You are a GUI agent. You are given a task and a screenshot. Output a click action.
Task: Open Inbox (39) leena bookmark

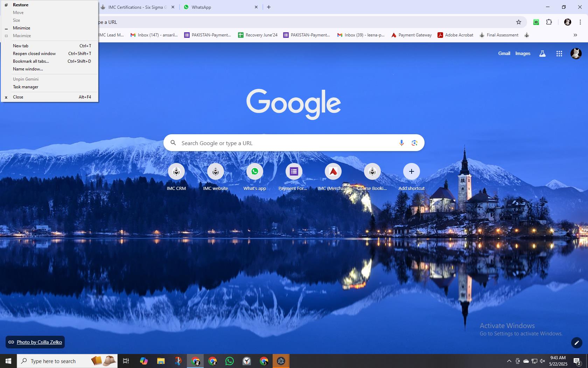coord(361,35)
